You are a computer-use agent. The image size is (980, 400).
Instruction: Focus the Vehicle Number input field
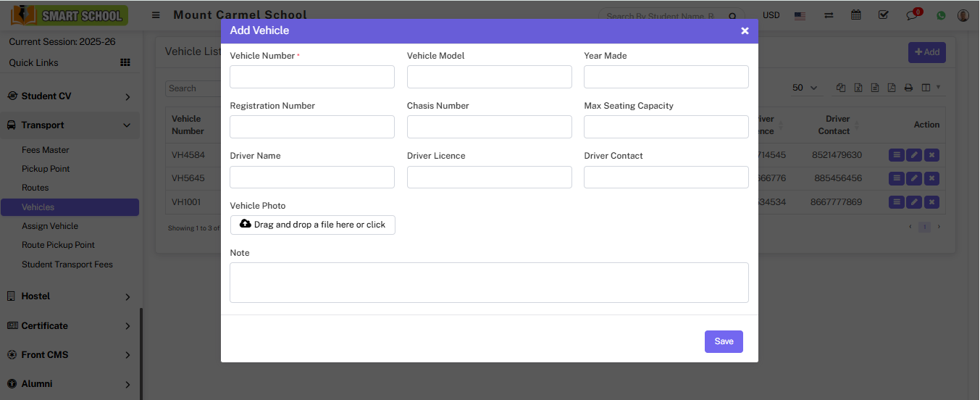(311, 77)
